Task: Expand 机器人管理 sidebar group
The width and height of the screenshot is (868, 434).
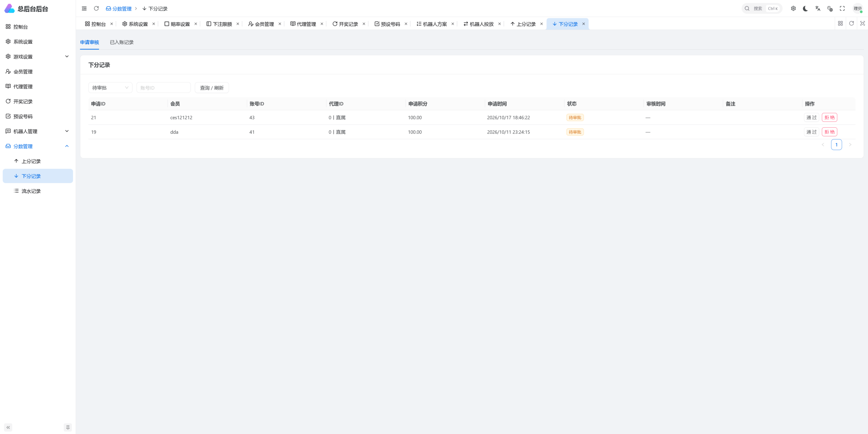Action: point(38,131)
